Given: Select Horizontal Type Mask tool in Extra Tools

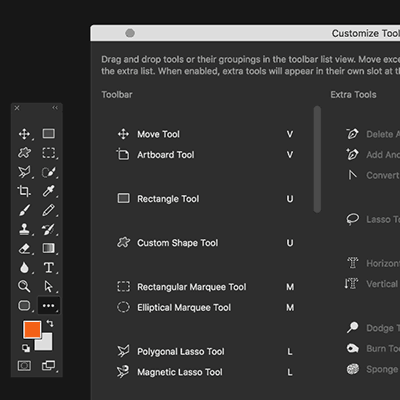Looking at the screenshot, I should [x=372, y=263].
